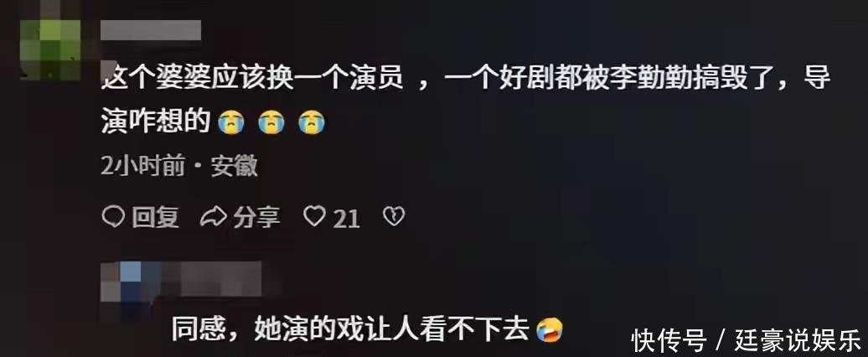Image resolution: width=868 pixels, height=357 pixels.
Task: Dislike the comment with the broken heart icon
Action: 394,216
